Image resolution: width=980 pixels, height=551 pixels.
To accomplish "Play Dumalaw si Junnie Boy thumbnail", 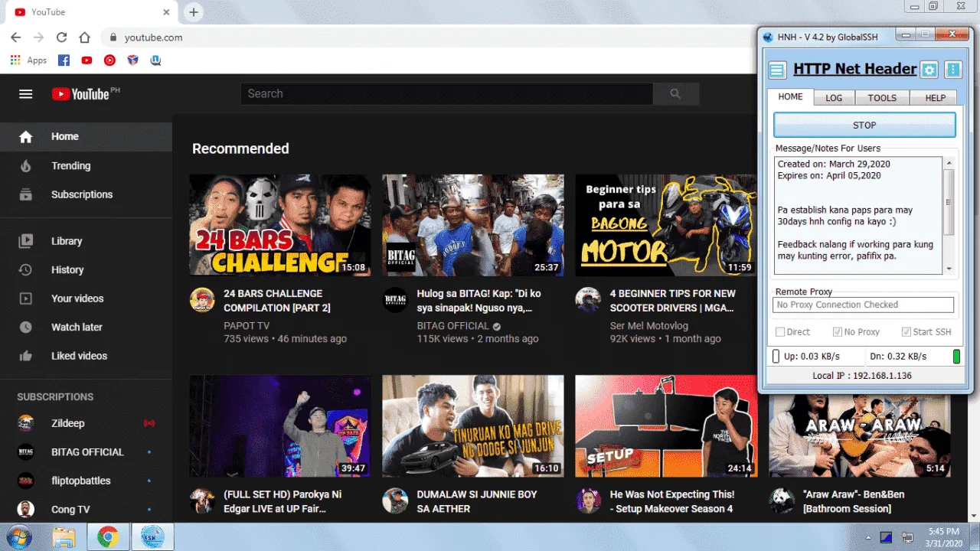I will click(x=473, y=425).
